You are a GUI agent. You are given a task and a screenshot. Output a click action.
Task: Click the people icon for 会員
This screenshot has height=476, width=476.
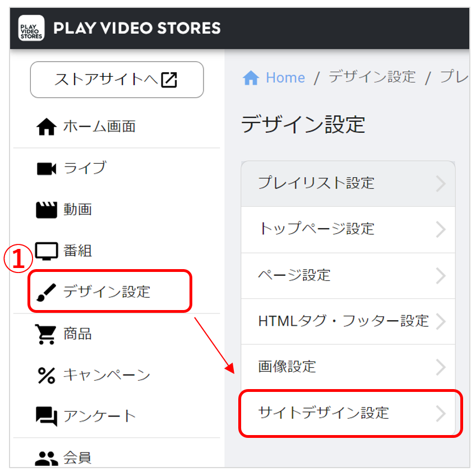click(46, 459)
